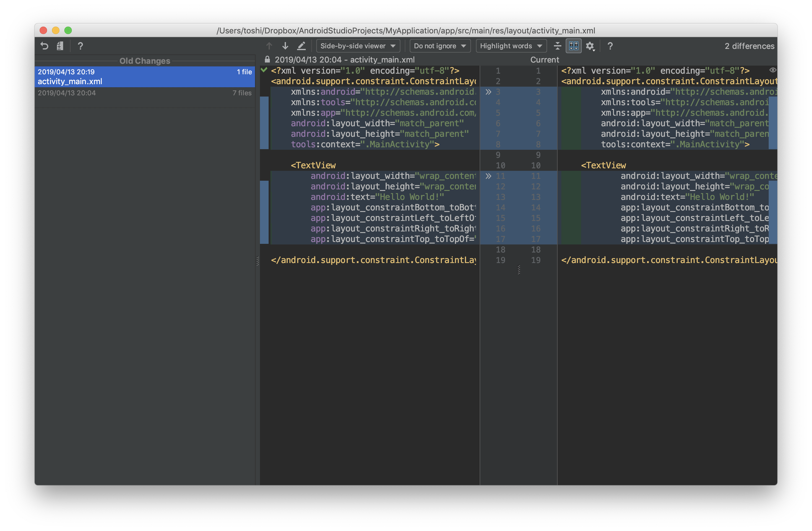
Task: Apply change arrow at line 3
Action: click(x=488, y=92)
